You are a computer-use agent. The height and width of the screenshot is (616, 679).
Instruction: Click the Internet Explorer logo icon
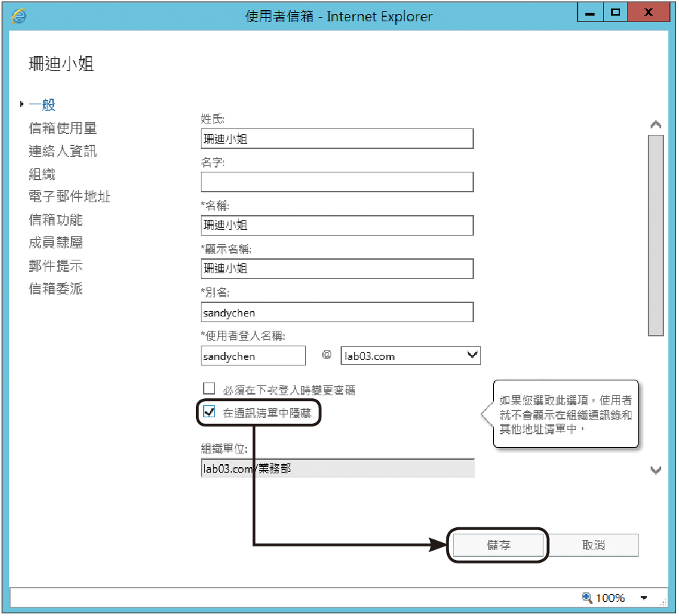click(x=19, y=16)
